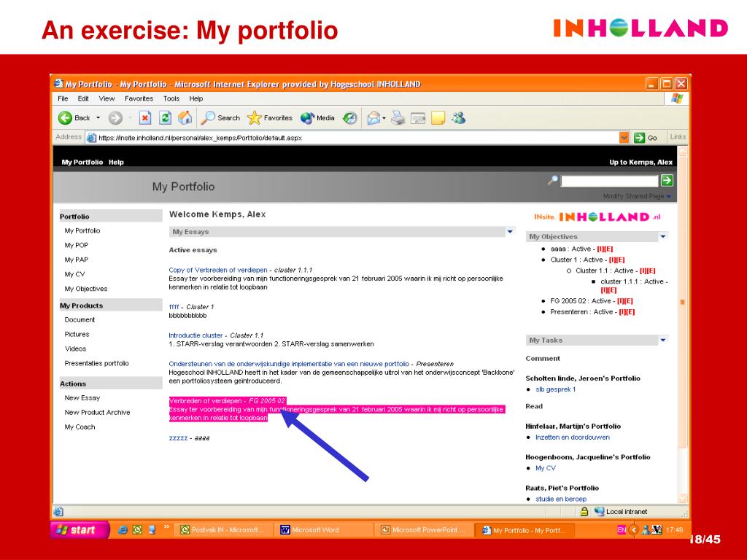
Task: Open My PAP in sidebar
Action: 76,260
